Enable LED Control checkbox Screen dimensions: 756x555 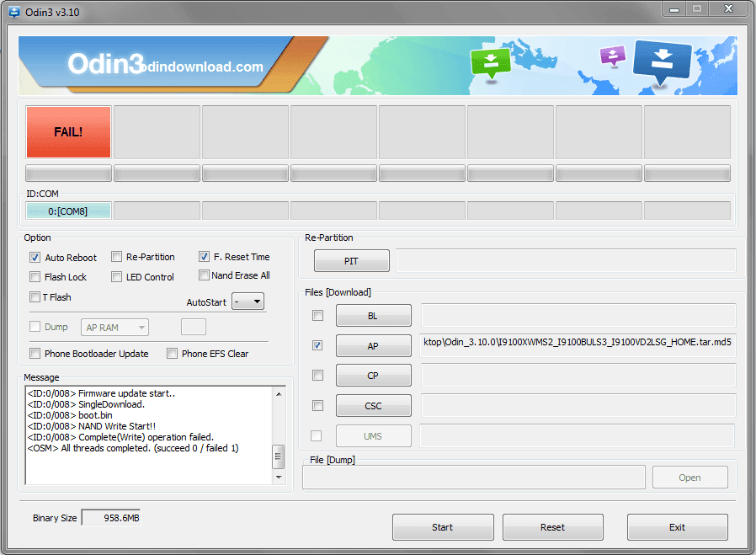116,277
